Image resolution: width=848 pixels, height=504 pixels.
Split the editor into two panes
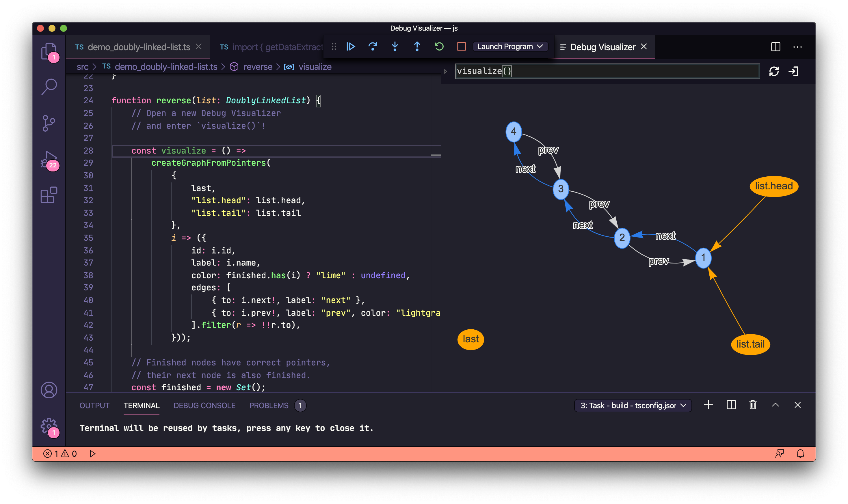pos(776,46)
